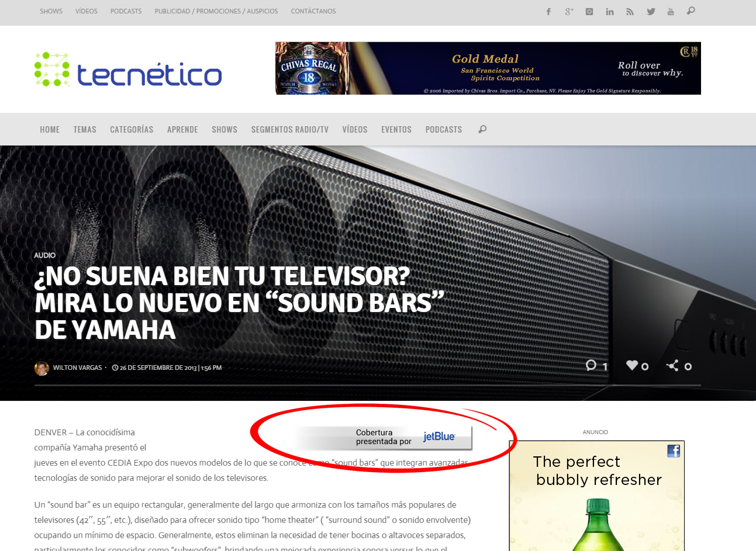Click the Chivas Regal banner ad
756x551 pixels.
488,68
